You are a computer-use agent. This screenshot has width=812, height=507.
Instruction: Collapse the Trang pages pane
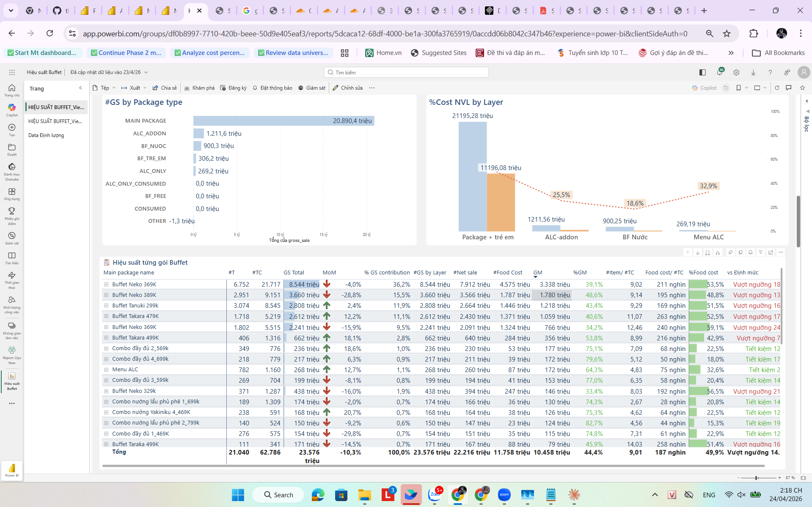(x=80, y=88)
